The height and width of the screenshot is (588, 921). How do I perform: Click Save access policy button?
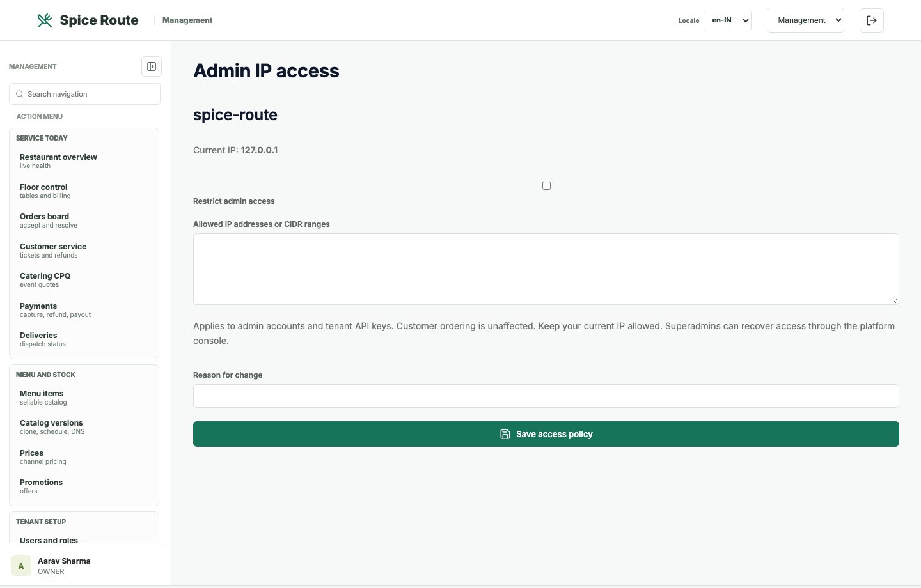(546, 434)
